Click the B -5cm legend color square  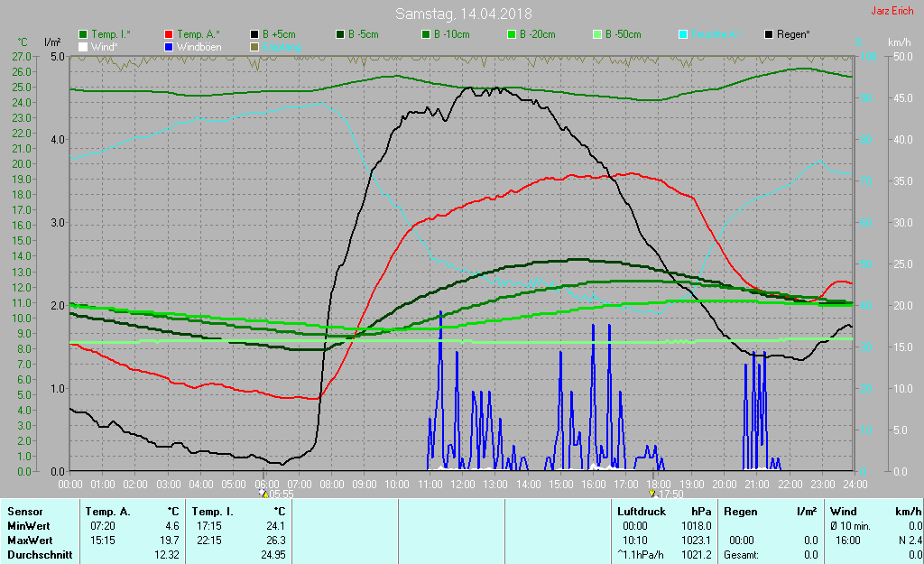[340, 34]
